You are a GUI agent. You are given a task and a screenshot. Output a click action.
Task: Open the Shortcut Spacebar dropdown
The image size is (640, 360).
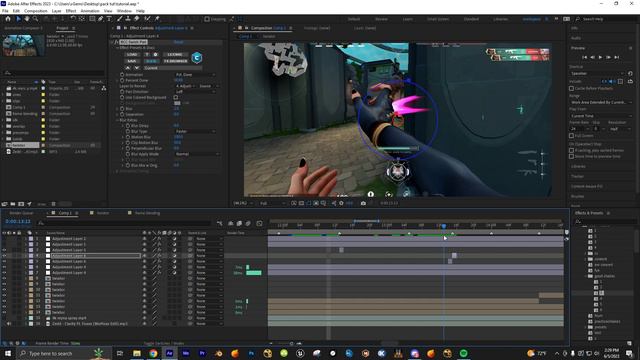597,73
